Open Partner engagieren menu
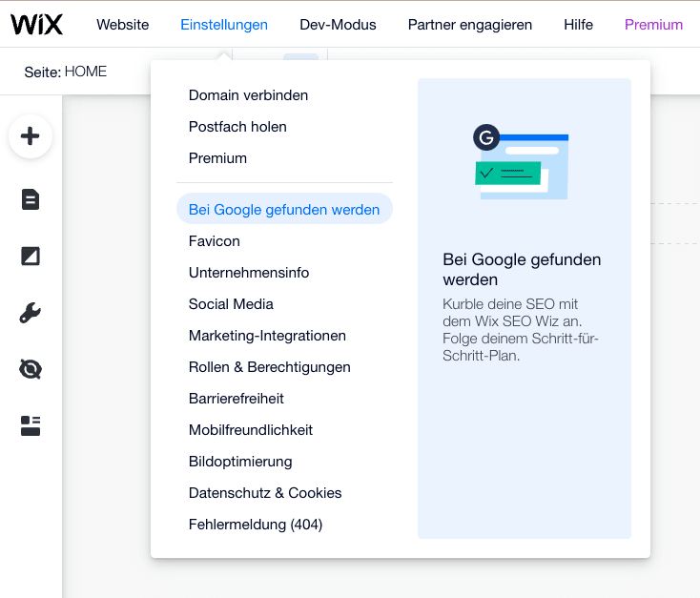700x598 pixels. pyautogui.click(x=470, y=25)
